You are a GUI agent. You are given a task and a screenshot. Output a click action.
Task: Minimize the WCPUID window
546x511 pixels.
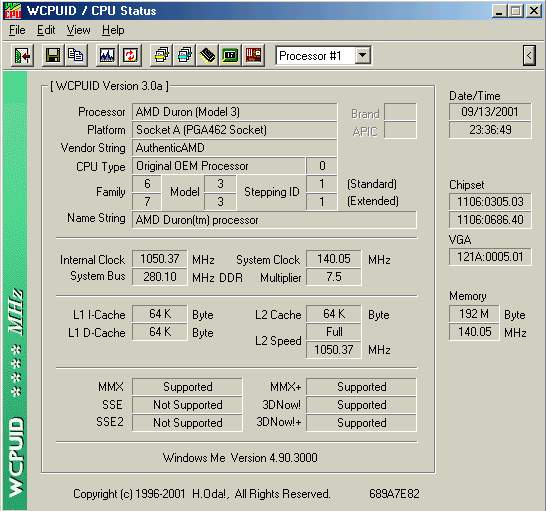pyautogui.click(x=499, y=11)
